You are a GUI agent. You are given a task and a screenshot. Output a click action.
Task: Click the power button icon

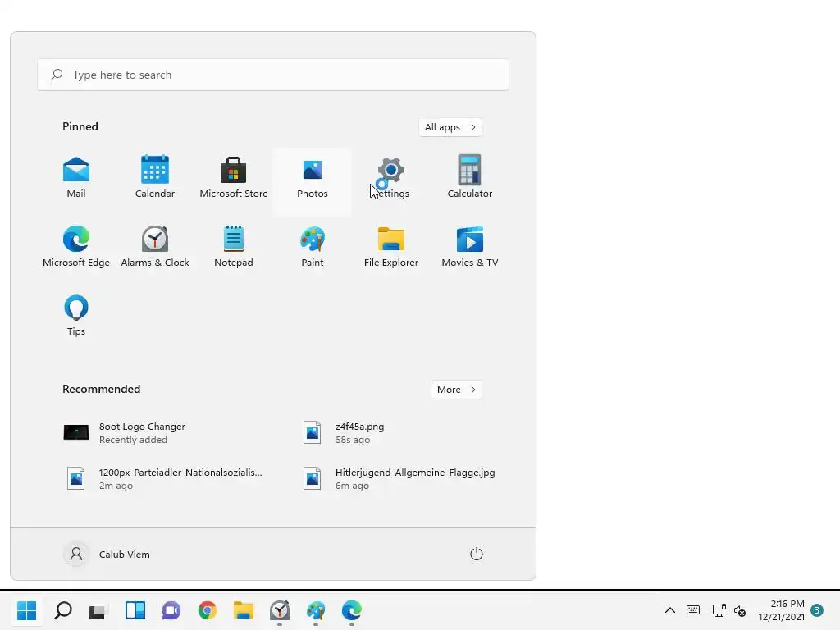click(477, 554)
